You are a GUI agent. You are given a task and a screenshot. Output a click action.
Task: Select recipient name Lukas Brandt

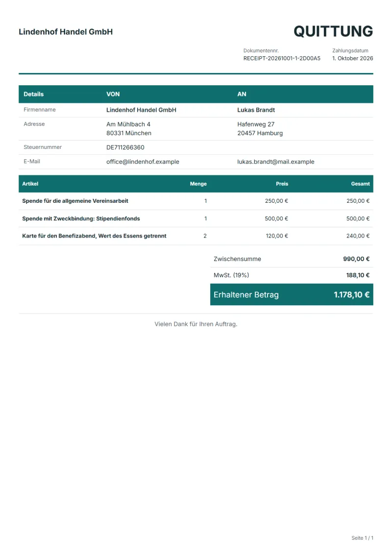tap(256, 110)
